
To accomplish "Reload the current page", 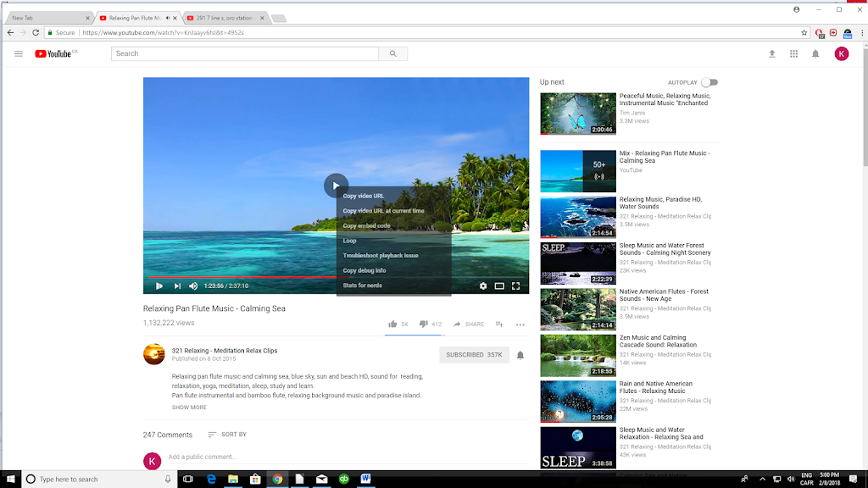I will [x=36, y=33].
